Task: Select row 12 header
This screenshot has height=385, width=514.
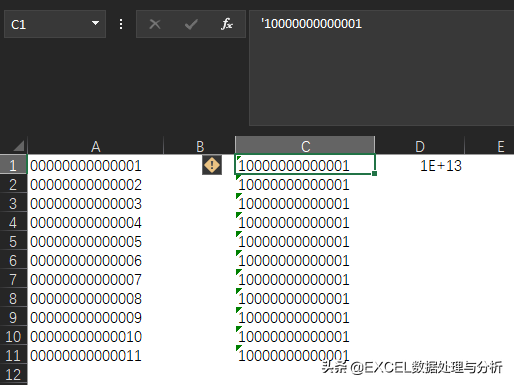Action: (13, 374)
